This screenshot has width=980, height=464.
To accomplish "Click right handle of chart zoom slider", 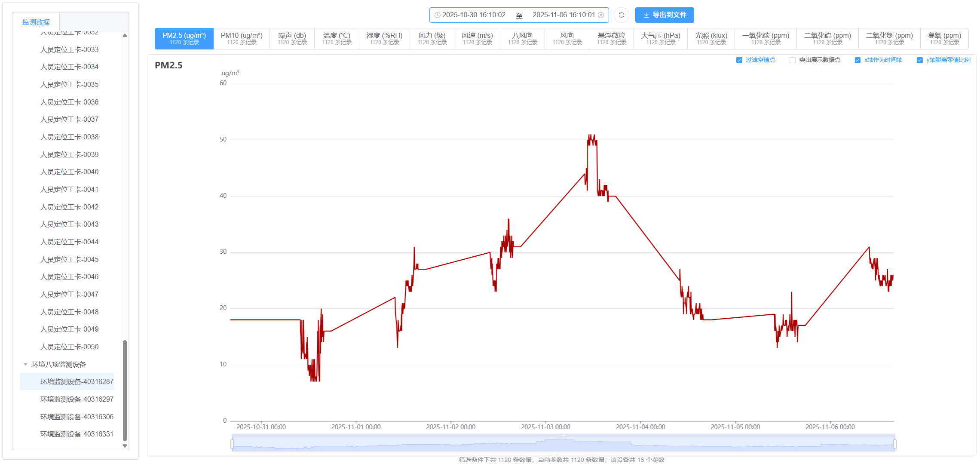I will [895, 444].
